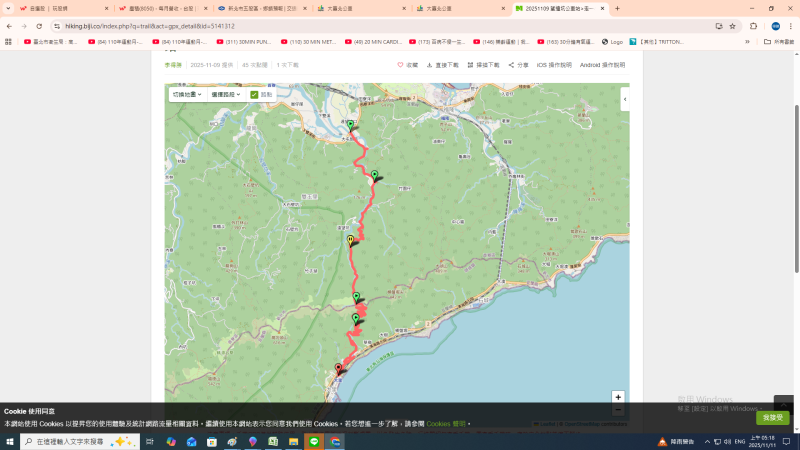Open the iOS 操作說明 link
The image size is (800, 450).
(x=554, y=65)
